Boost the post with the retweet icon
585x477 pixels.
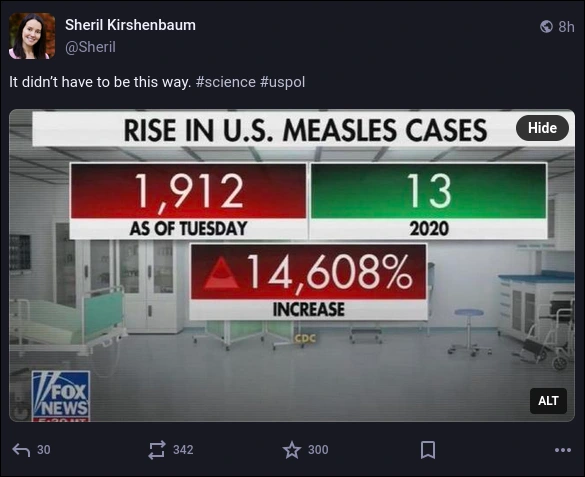[157, 450]
